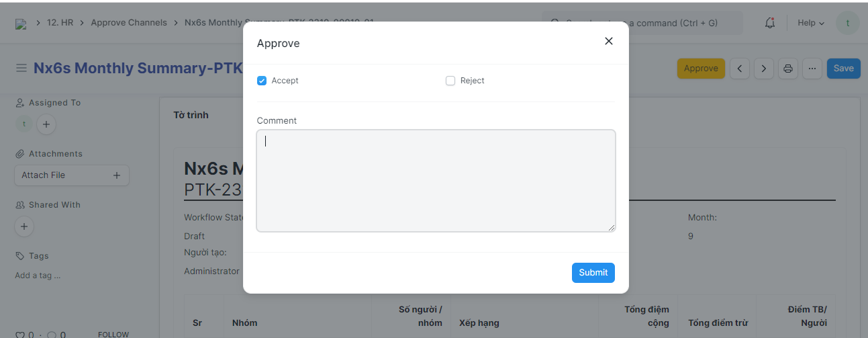Toggle the sidebar hamburger icon
This screenshot has height=338, width=868.
pos(21,69)
